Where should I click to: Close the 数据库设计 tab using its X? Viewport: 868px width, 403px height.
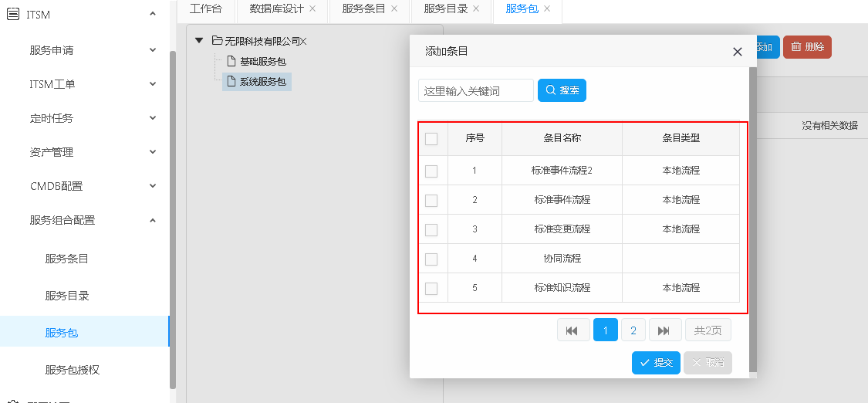[x=312, y=8]
